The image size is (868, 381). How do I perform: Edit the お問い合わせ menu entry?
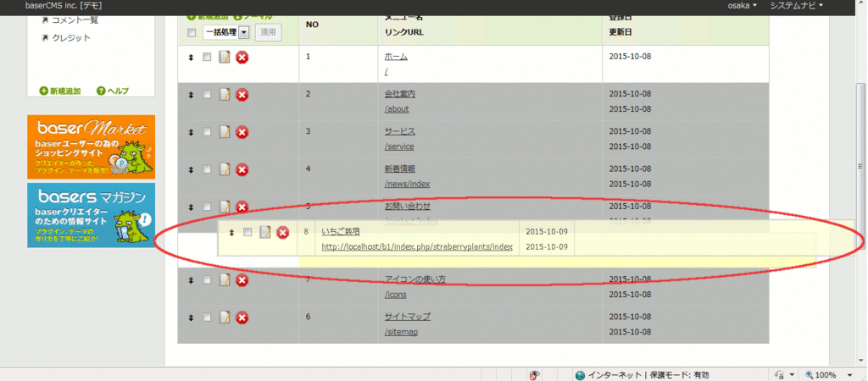pos(224,207)
